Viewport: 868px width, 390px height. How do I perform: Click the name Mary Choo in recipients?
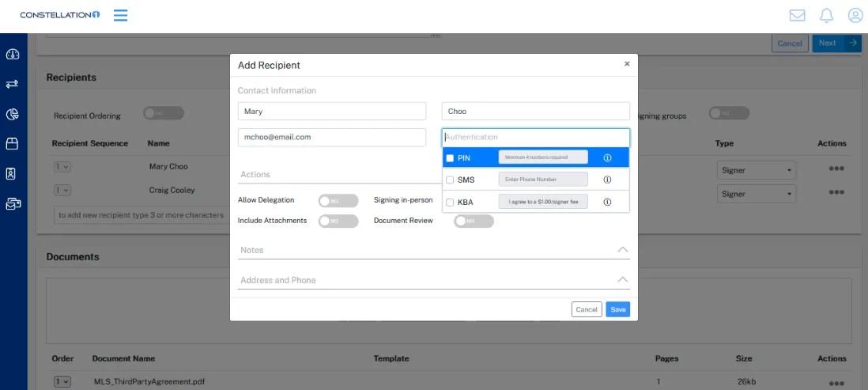click(x=168, y=166)
